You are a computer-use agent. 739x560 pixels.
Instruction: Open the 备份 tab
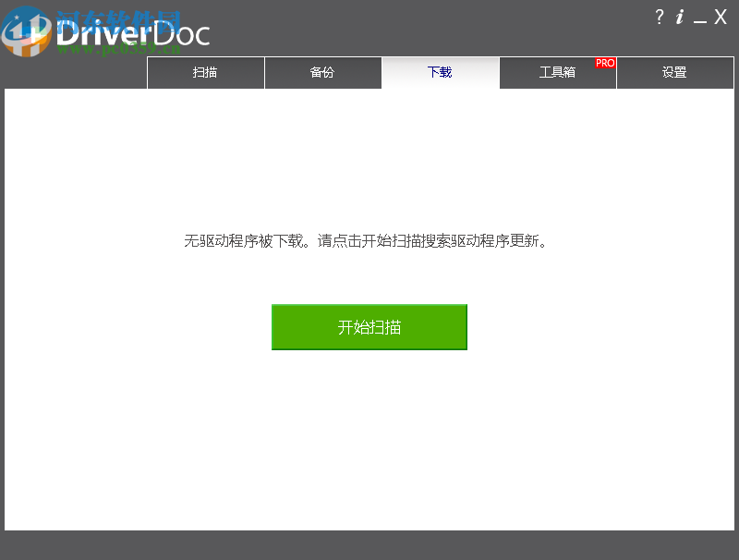[323, 73]
